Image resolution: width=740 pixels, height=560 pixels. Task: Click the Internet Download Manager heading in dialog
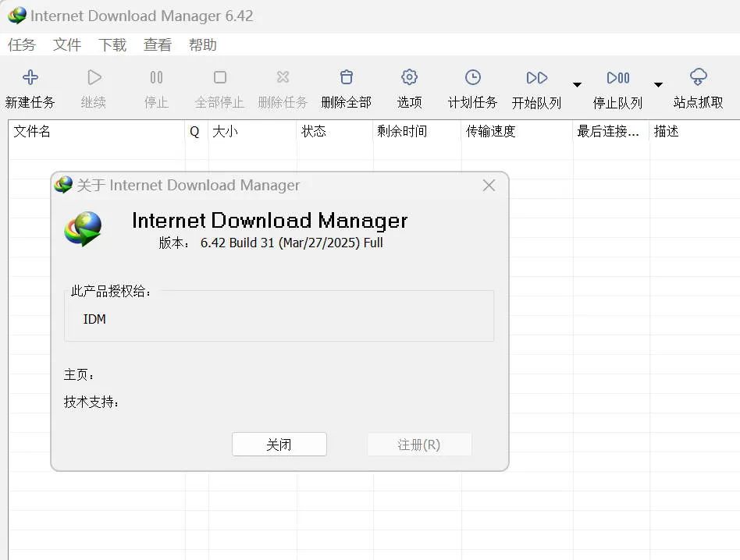point(270,221)
